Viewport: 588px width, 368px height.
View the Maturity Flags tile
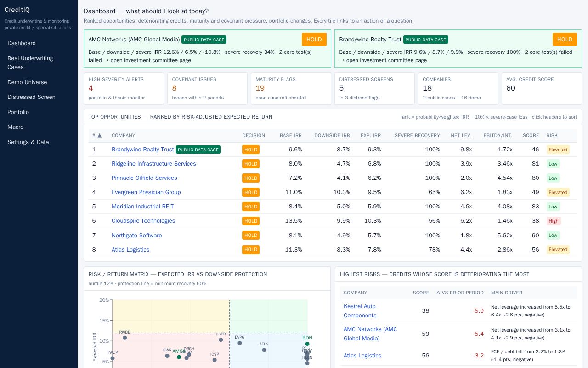(291, 88)
